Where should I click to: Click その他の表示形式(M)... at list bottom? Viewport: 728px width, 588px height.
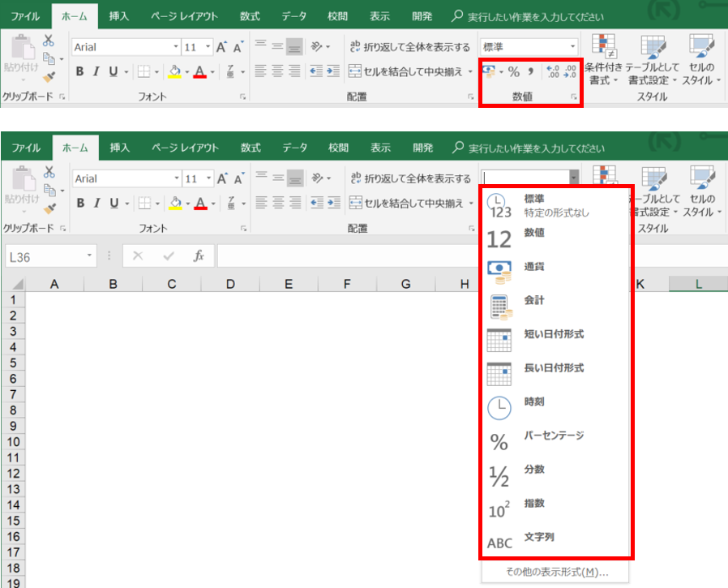(x=556, y=572)
